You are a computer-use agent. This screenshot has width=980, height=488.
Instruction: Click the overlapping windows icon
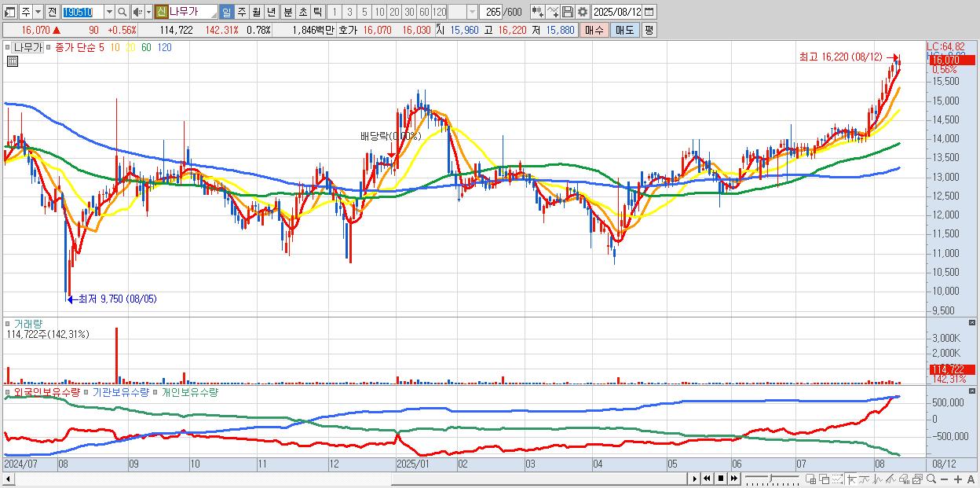tap(825, 479)
